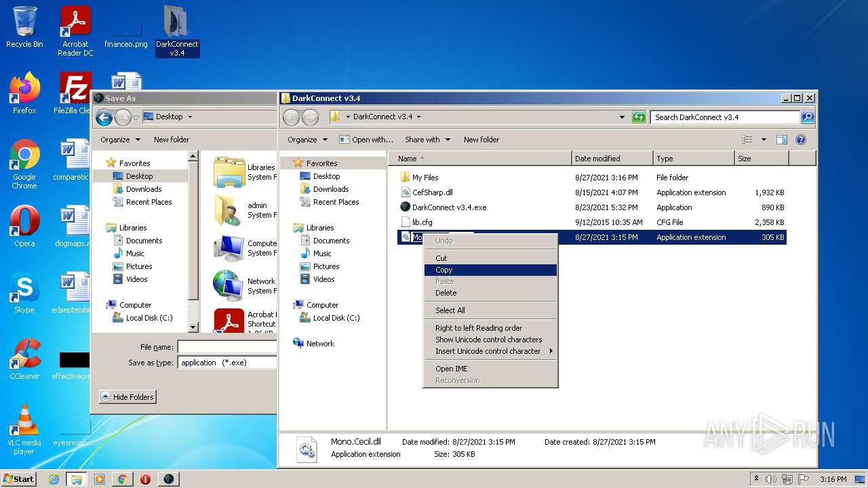Click the Back button in Save As dialog

tap(104, 118)
